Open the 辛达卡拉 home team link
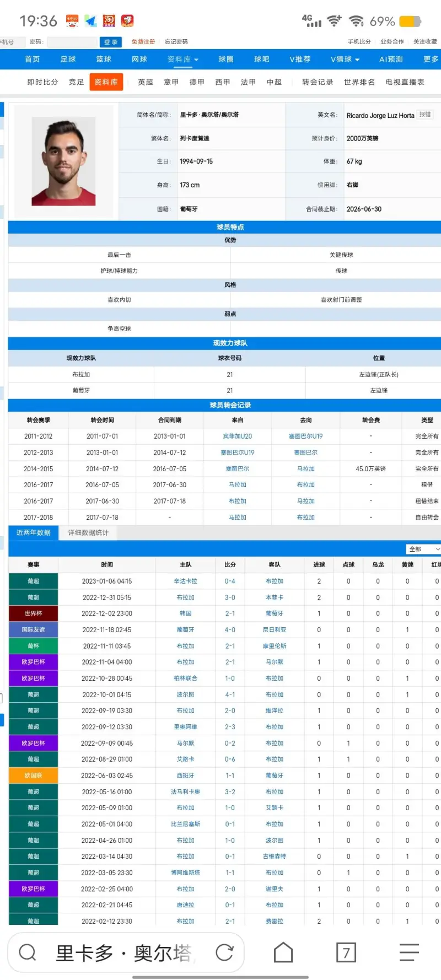441x980 pixels. 185,581
